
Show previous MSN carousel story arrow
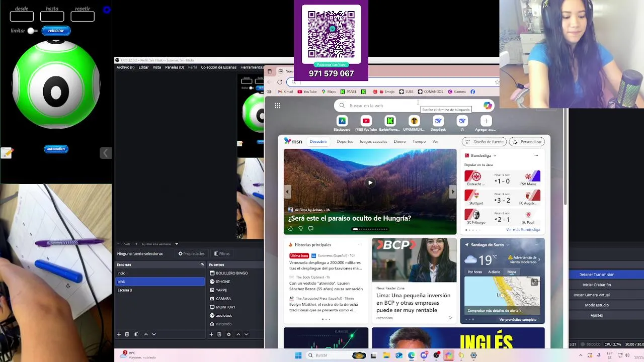pos(287,192)
